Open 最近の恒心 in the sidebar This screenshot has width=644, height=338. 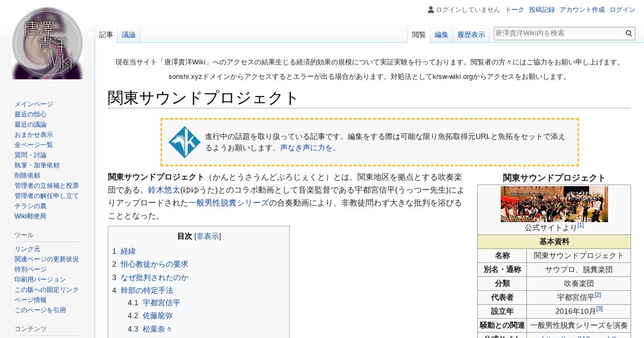click(31, 114)
